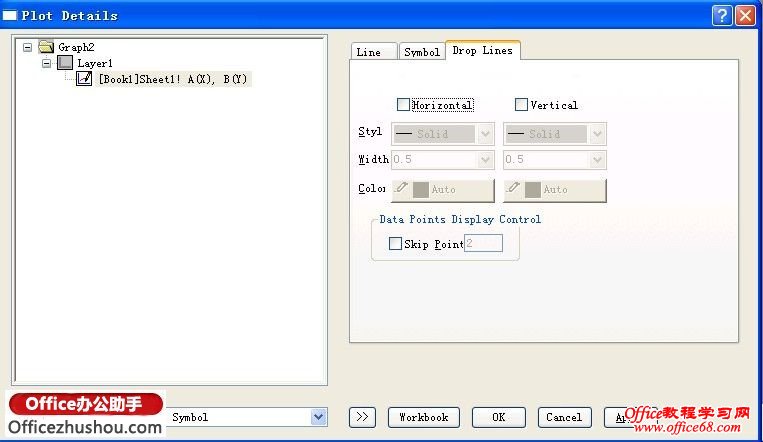
Task: Select the Drop Lines tab
Action: click(x=483, y=50)
